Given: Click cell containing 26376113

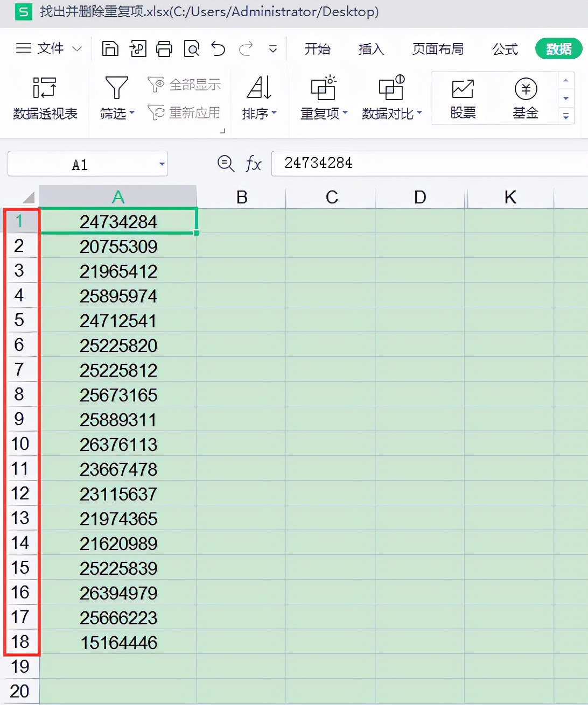Looking at the screenshot, I should coord(118,444).
